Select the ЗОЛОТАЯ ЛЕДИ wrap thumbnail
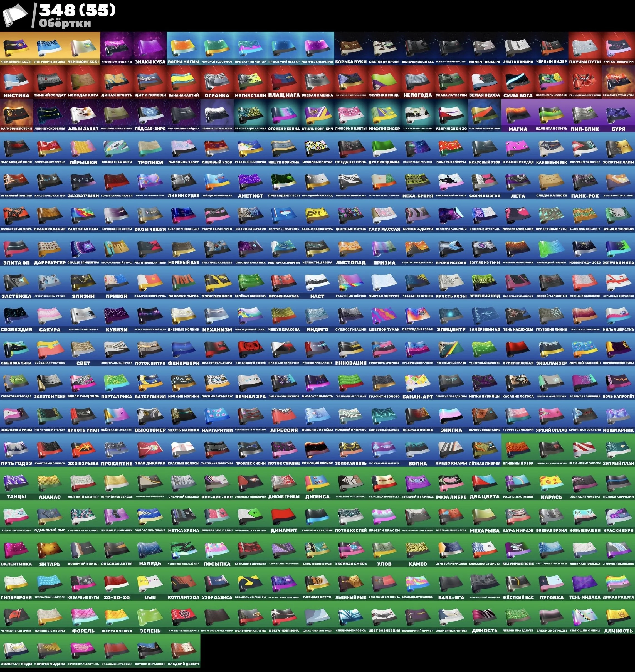635x672 pixels. click(16, 650)
